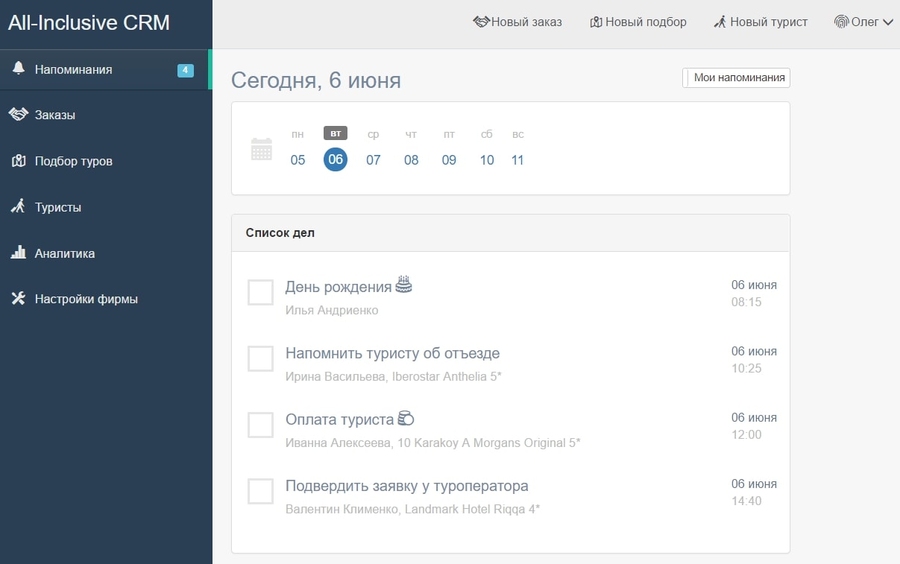Open the Олег user dropdown
900x564 pixels.
pos(863,22)
